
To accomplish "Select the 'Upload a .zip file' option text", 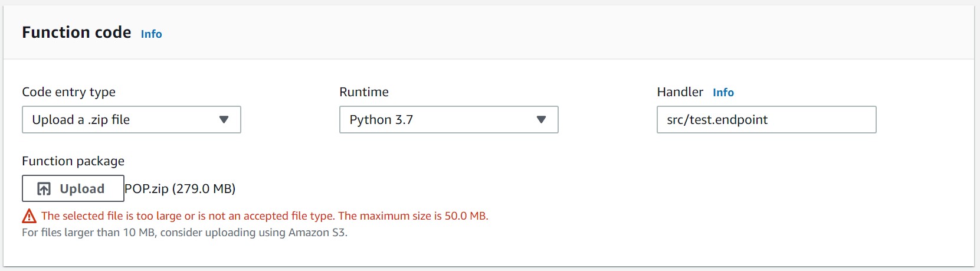I will click(81, 120).
